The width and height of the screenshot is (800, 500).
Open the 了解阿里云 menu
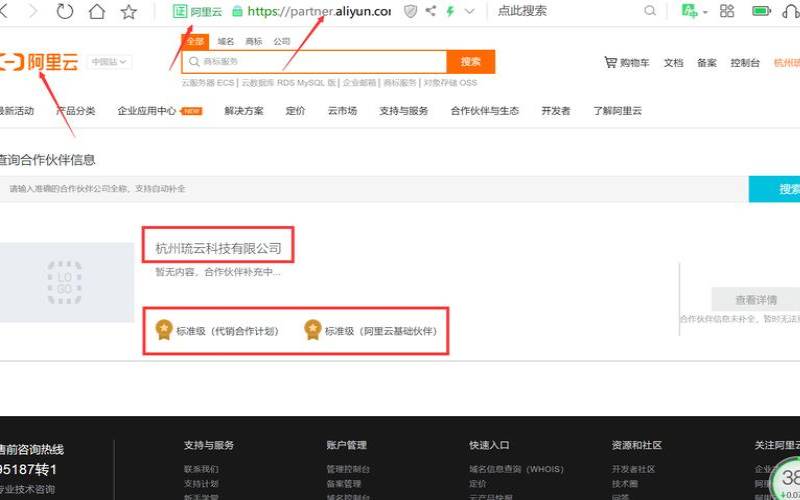(x=617, y=111)
